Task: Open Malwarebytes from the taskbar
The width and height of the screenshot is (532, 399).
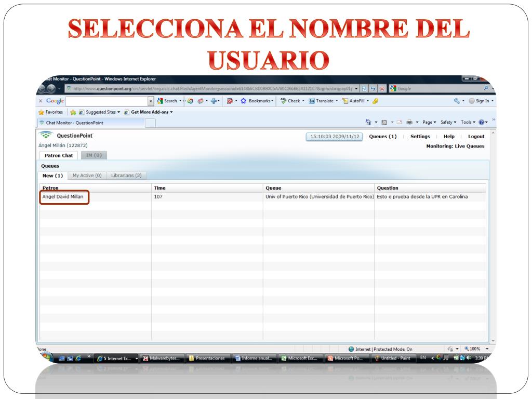Action: pos(162,358)
